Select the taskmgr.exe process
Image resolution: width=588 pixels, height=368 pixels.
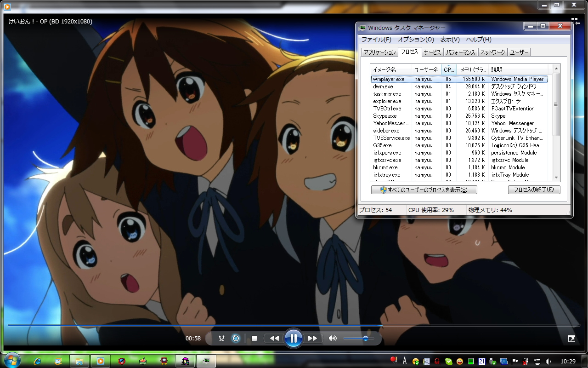(x=459, y=94)
